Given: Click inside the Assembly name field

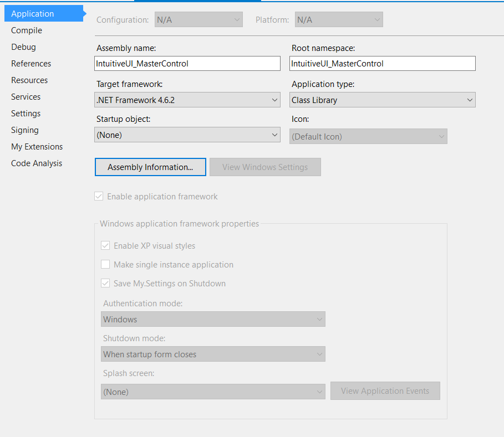Looking at the screenshot, I should (187, 63).
